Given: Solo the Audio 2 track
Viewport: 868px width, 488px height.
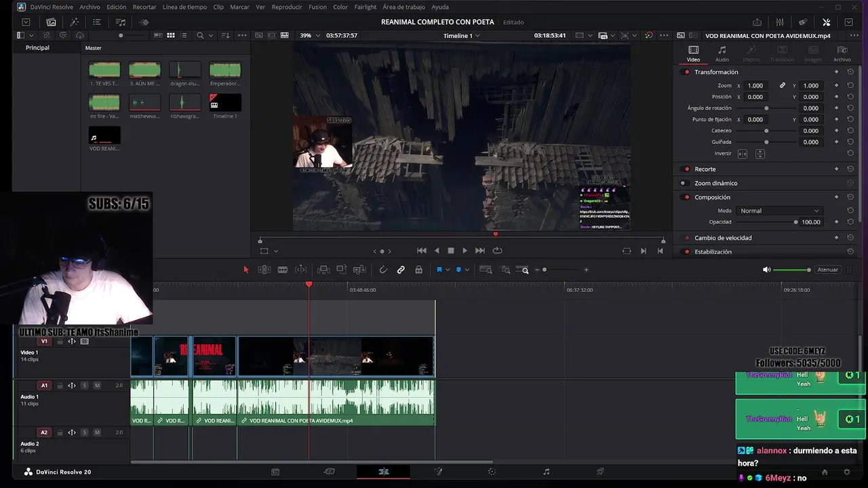Looking at the screenshot, I should pyautogui.click(x=85, y=432).
